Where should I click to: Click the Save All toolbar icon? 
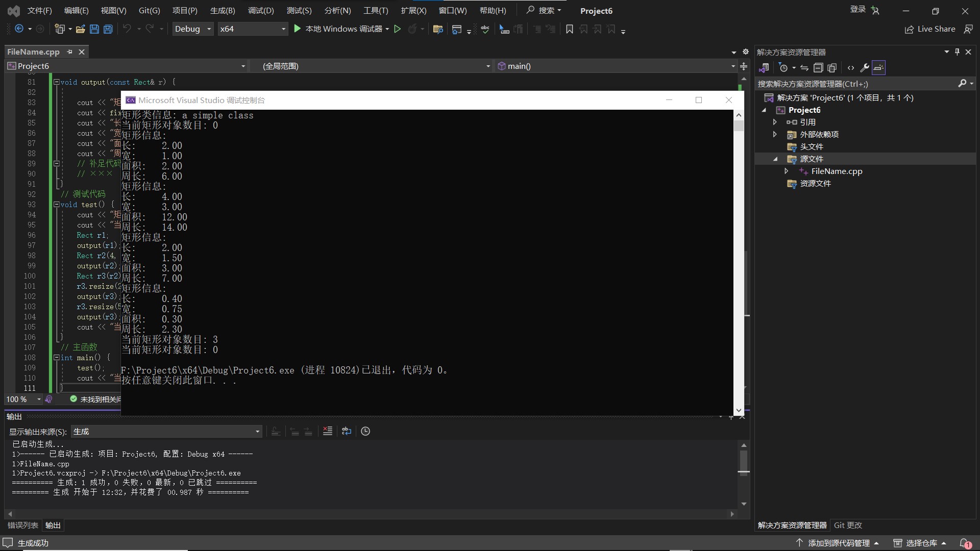click(108, 29)
